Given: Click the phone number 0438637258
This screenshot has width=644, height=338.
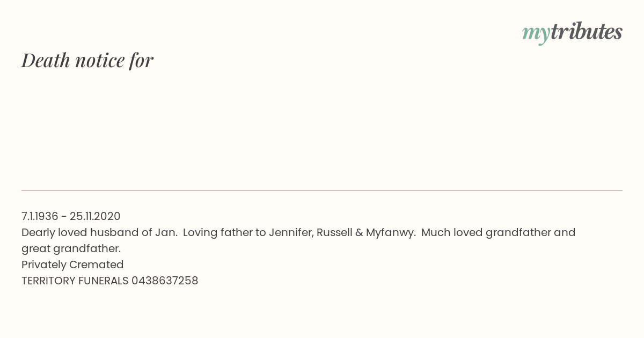Looking at the screenshot, I should coord(165,281).
